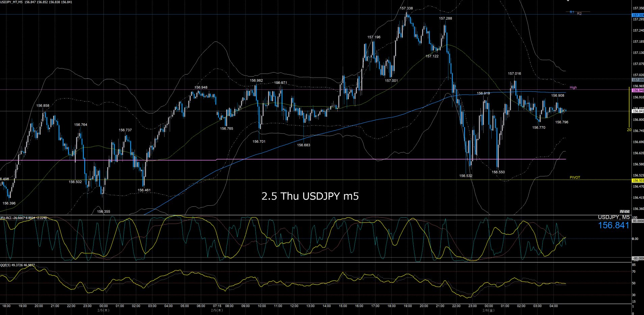
Task: Click the pink High level label
Action: click(573, 87)
